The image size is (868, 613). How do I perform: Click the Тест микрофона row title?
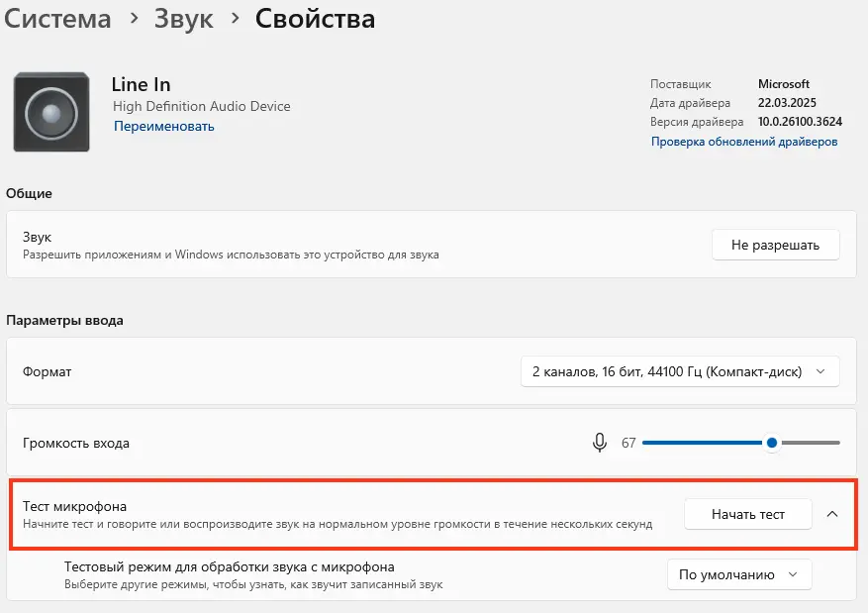(x=74, y=506)
